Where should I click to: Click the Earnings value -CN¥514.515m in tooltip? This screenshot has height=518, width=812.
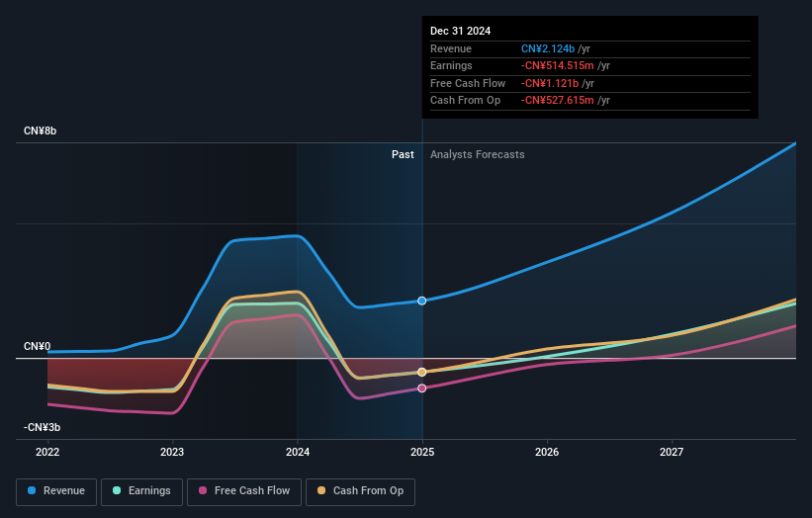[557, 65]
